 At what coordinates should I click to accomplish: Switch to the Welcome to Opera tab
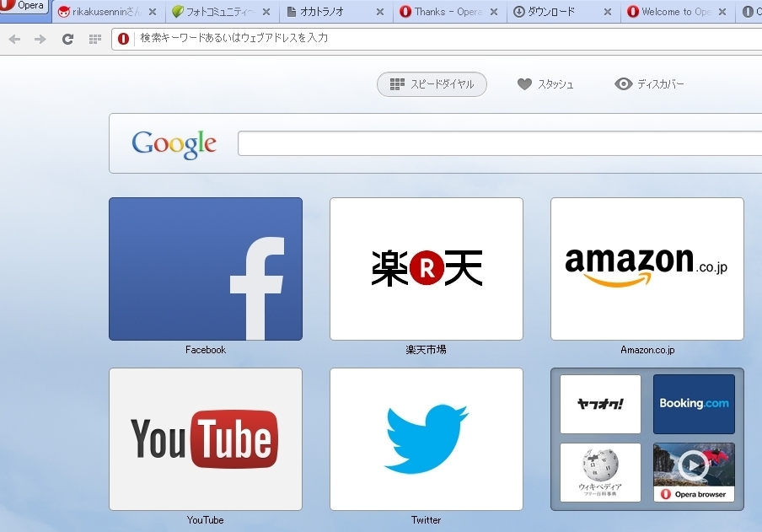[x=677, y=12]
